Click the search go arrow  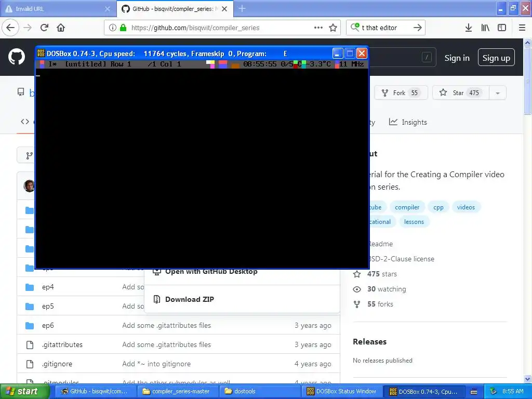click(417, 28)
